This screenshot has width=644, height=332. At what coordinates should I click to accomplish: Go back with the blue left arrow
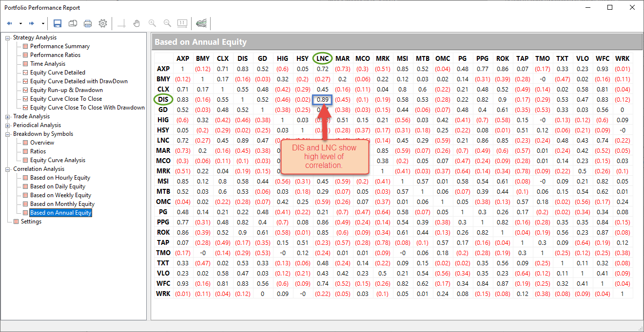10,23
